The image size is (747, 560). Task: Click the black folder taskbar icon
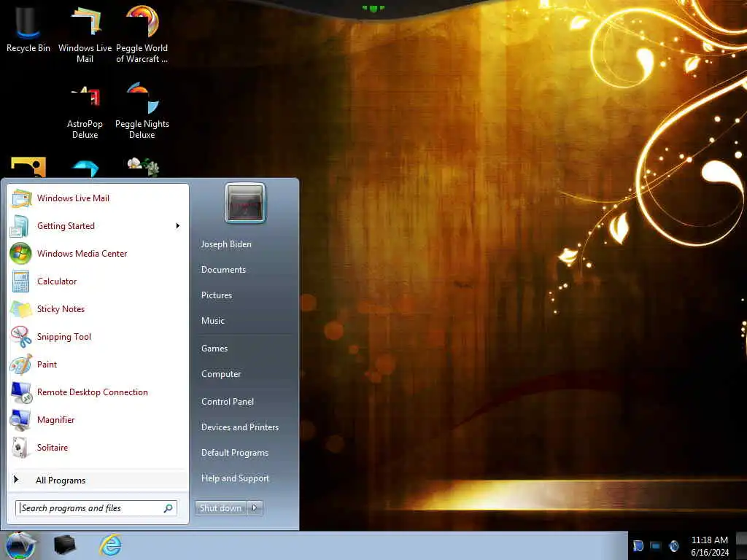click(65, 545)
